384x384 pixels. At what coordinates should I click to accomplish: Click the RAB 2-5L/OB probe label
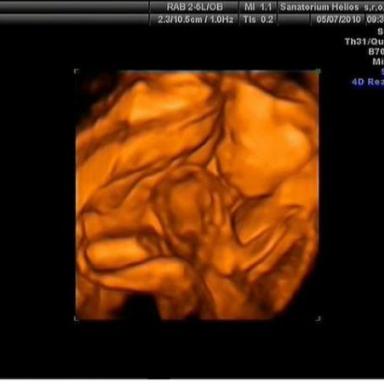pyautogui.click(x=195, y=7)
